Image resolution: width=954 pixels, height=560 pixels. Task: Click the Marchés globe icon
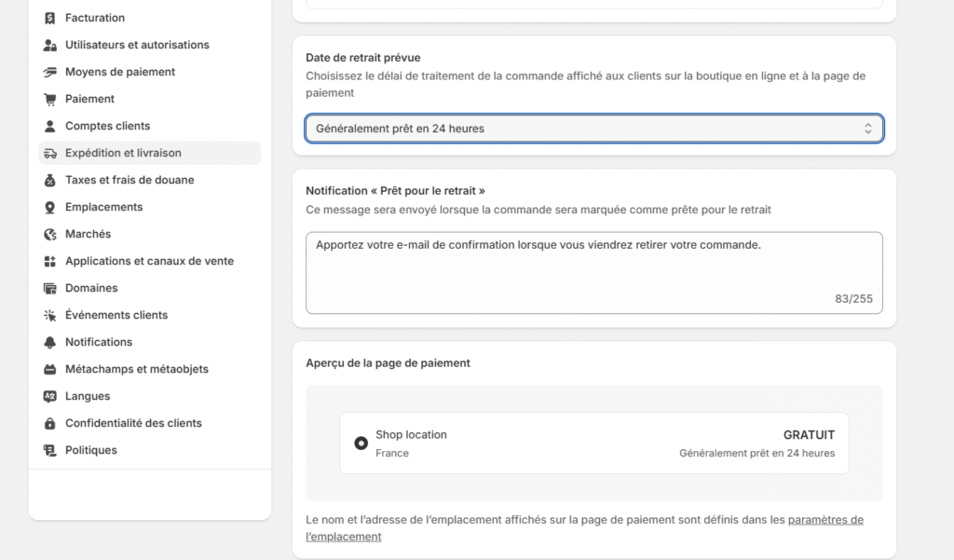coord(50,235)
